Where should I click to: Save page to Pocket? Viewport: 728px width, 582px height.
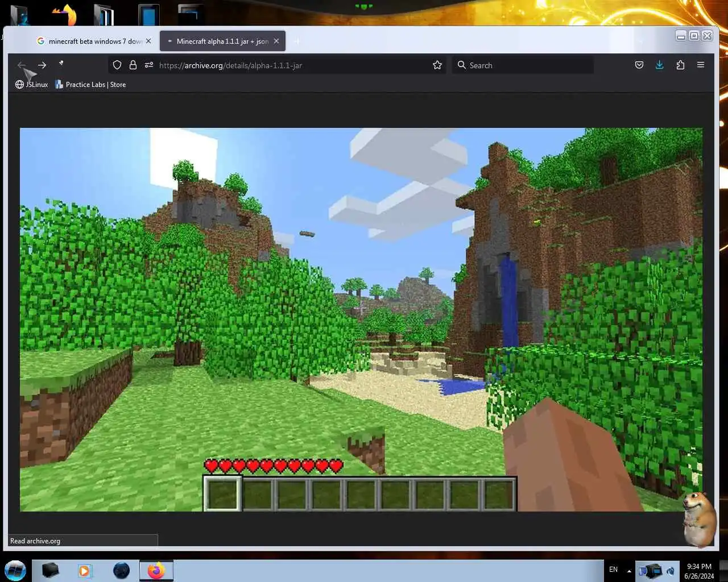click(639, 65)
